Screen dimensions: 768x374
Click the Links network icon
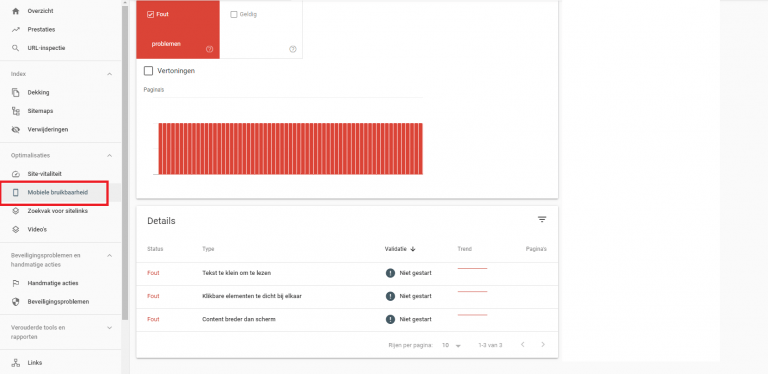tap(16, 363)
